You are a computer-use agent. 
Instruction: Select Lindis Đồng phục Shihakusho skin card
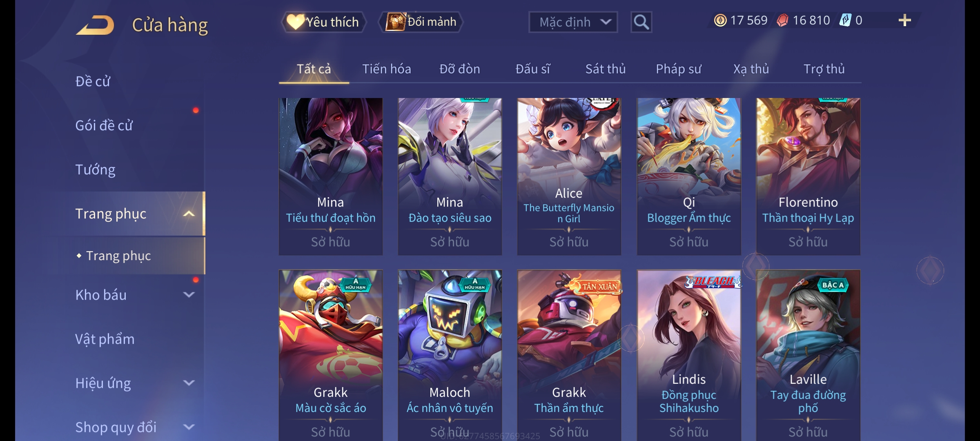tap(689, 355)
